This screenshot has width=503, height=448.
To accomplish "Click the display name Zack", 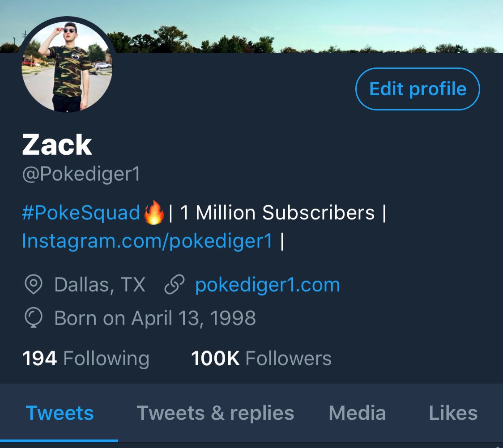I will tap(57, 145).
